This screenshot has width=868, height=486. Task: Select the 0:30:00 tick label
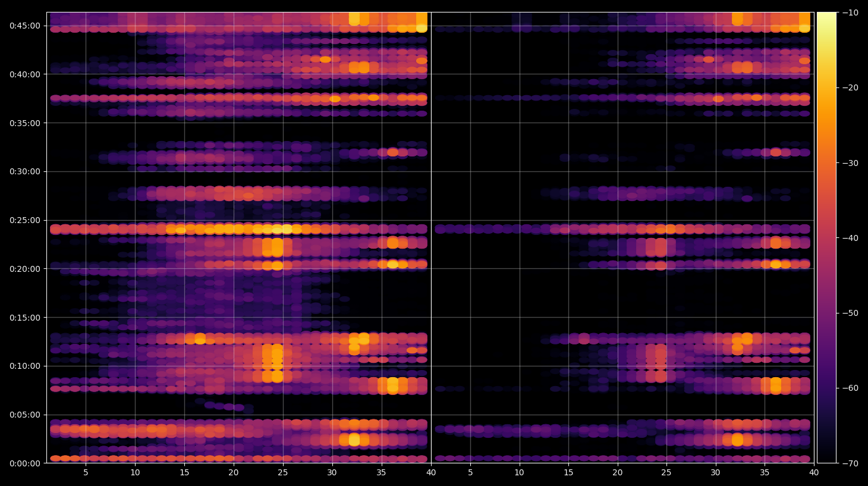click(25, 171)
